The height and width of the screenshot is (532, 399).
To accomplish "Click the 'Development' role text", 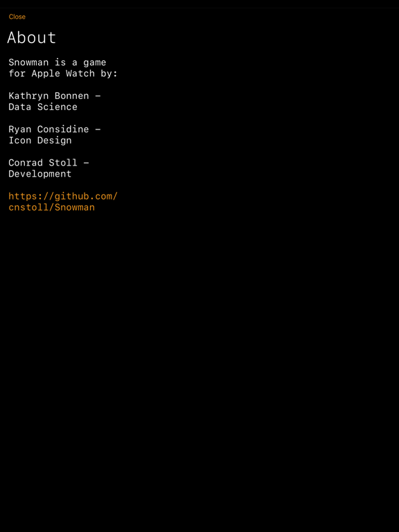I will [x=40, y=174].
